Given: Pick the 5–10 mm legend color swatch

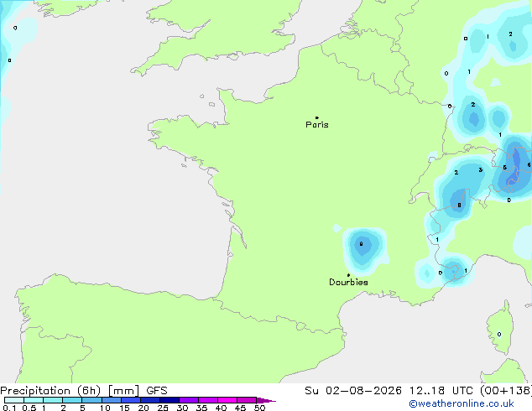Looking at the screenshot, I should [x=91, y=400].
